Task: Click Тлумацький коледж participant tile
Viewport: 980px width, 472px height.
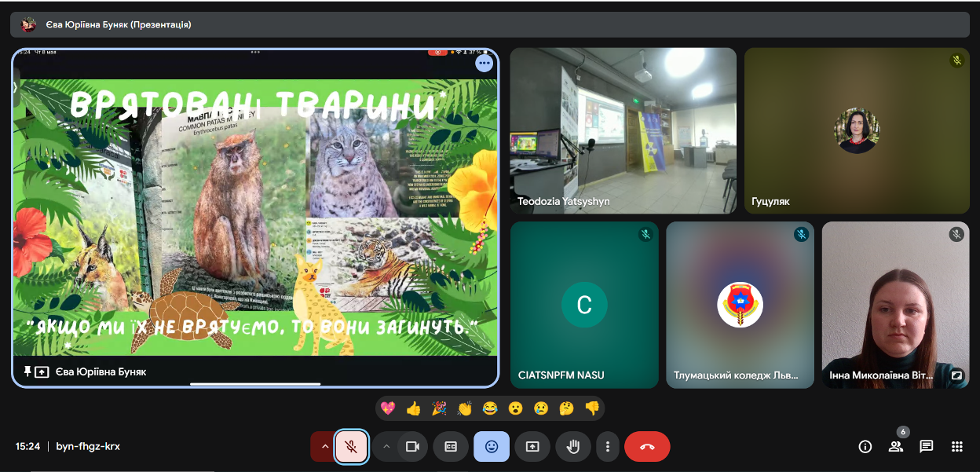Action: click(x=740, y=305)
